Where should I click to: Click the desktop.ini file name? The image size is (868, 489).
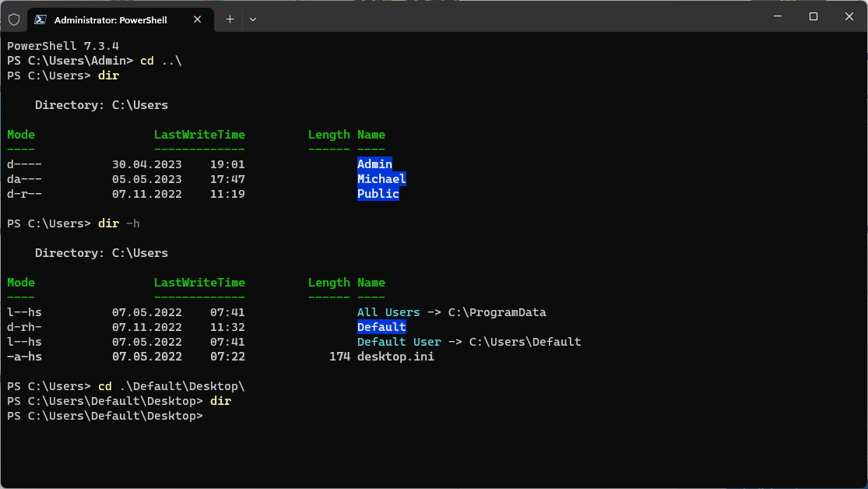click(395, 357)
